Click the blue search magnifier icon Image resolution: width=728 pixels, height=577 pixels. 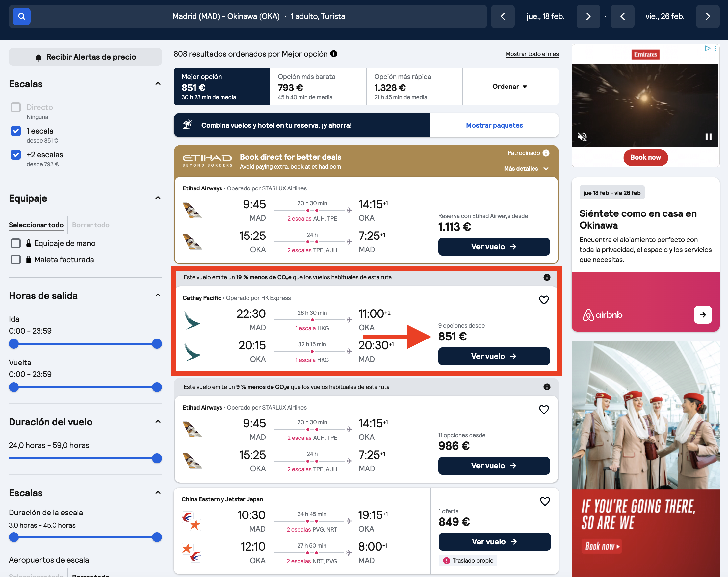(22, 16)
